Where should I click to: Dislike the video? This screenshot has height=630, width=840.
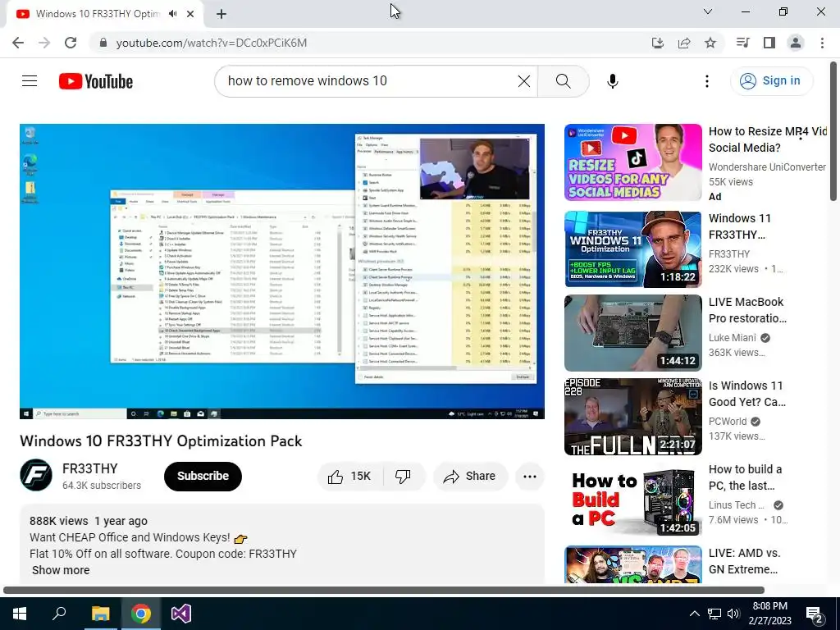point(403,477)
